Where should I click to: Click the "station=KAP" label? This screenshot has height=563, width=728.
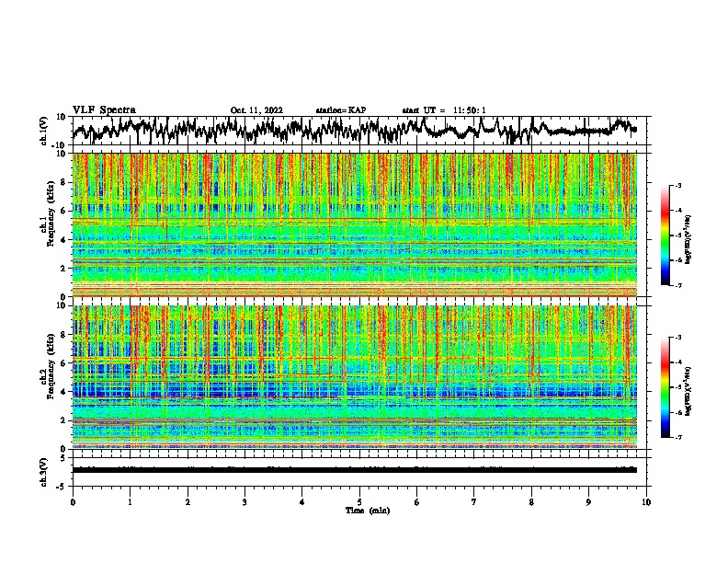(x=341, y=110)
